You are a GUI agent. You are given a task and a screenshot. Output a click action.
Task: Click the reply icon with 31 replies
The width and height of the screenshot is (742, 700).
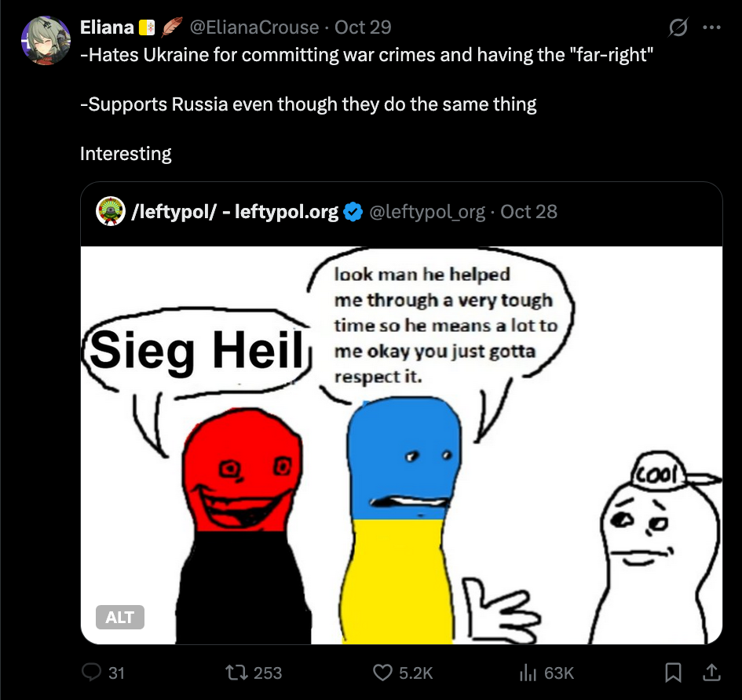click(x=93, y=673)
